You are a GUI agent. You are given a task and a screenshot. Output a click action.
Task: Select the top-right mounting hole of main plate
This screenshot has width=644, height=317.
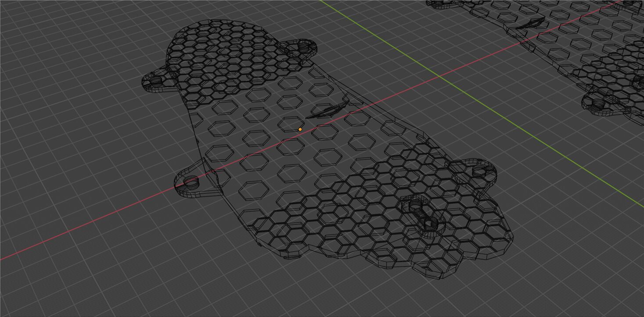pyautogui.click(x=304, y=45)
